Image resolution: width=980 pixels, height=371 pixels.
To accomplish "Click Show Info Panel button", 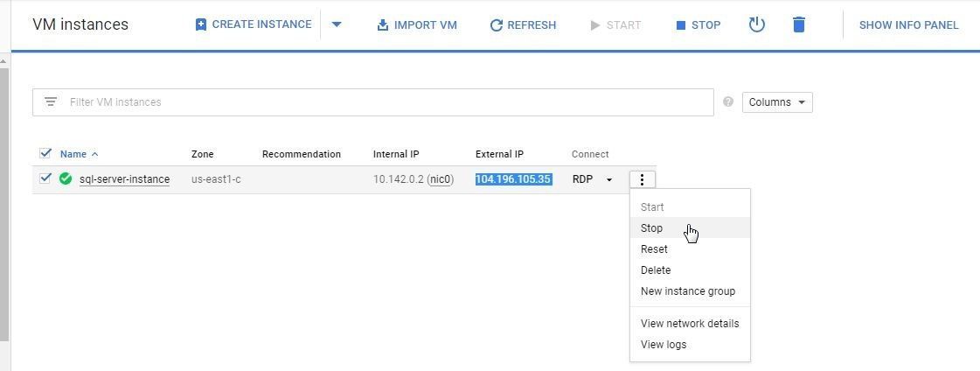I will tap(908, 24).
